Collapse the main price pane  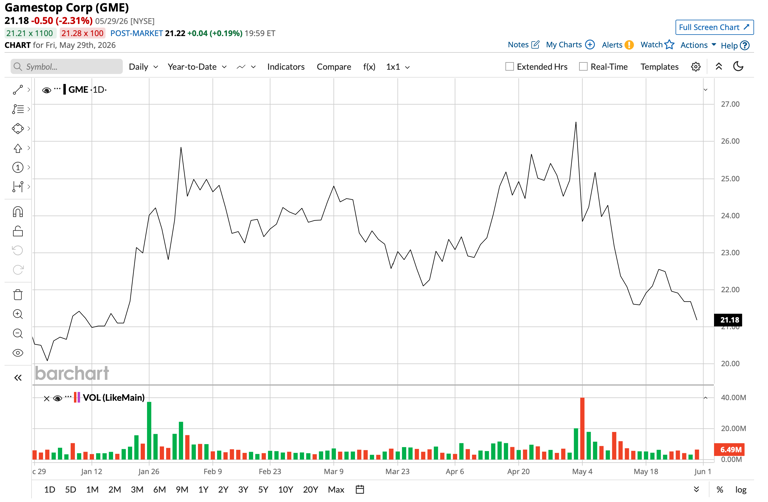coord(705,90)
